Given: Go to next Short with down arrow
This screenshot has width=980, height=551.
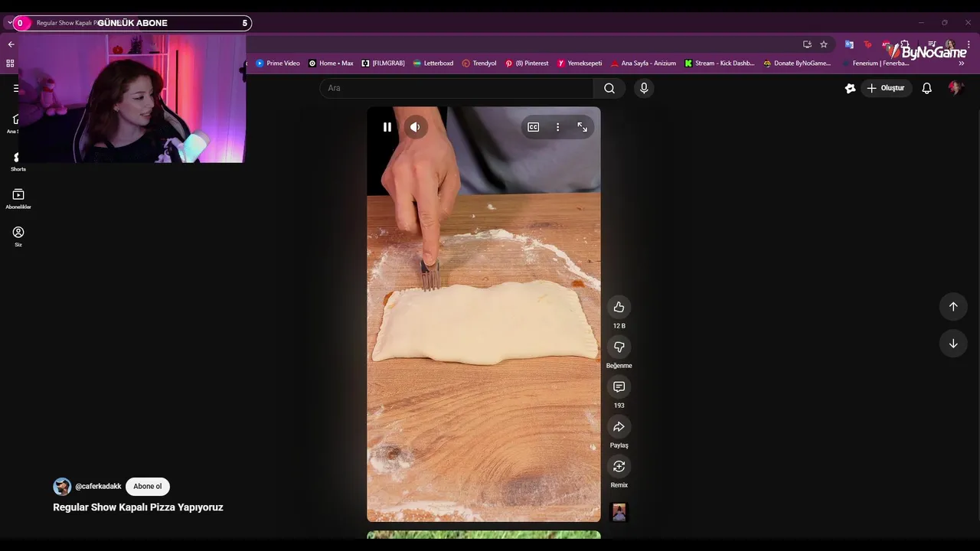Looking at the screenshot, I should click(953, 344).
